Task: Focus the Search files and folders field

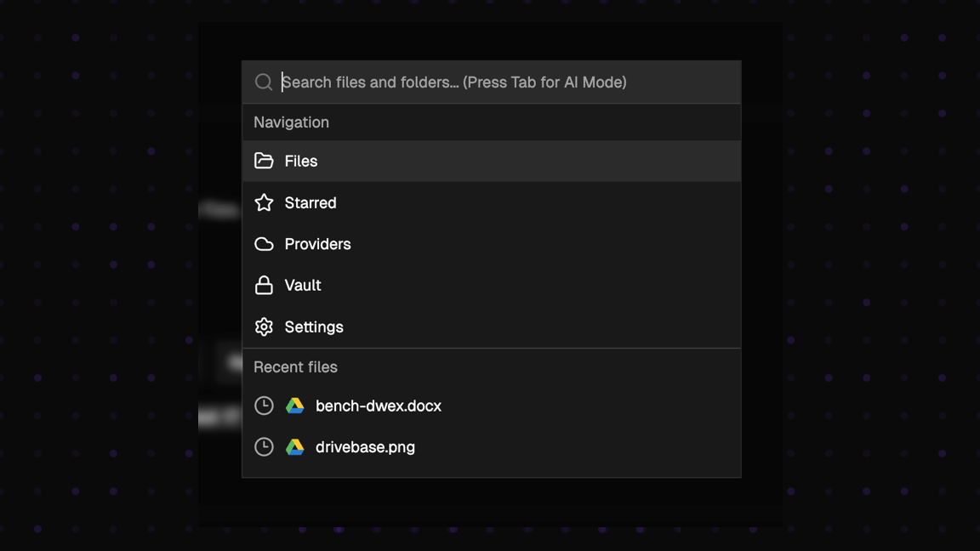Action: coord(502,82)
